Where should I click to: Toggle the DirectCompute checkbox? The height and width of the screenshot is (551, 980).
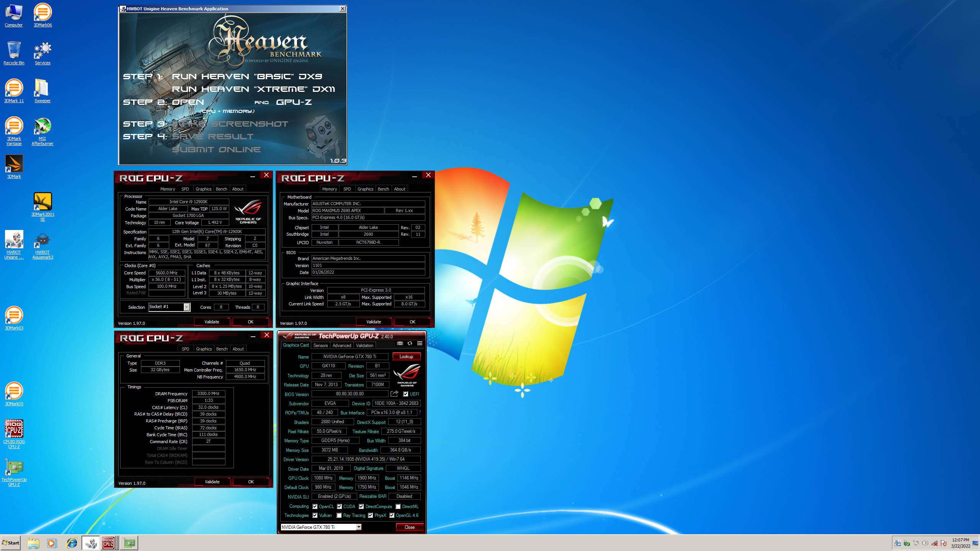pos(361,507)
